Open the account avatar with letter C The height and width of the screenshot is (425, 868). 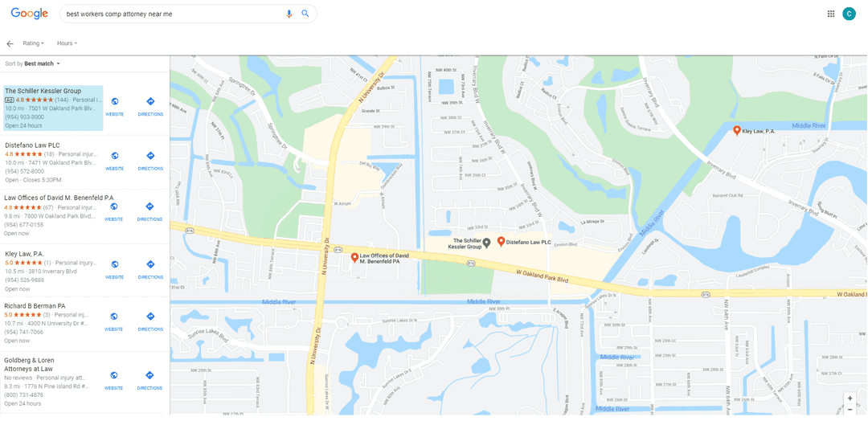849,14
